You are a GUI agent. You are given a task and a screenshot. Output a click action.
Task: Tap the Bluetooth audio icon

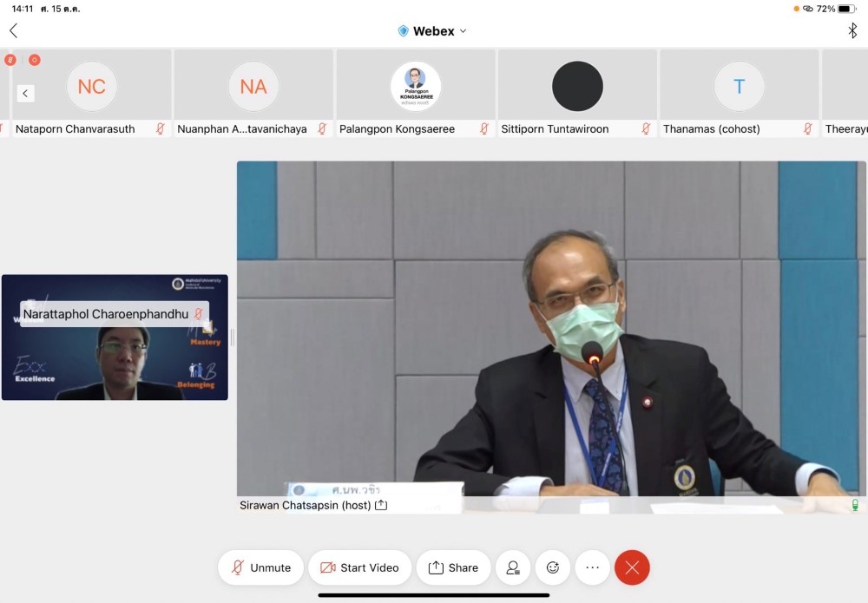click(852, 30)
